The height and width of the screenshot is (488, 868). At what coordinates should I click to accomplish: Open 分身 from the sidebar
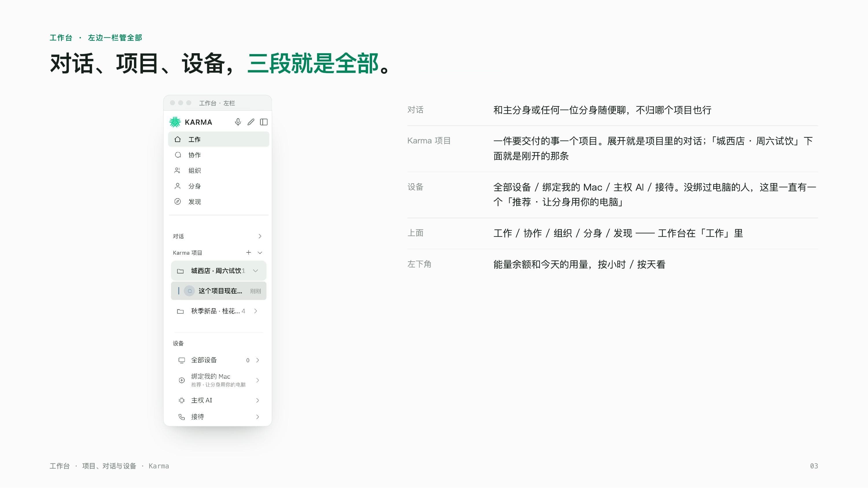point(218,186)
